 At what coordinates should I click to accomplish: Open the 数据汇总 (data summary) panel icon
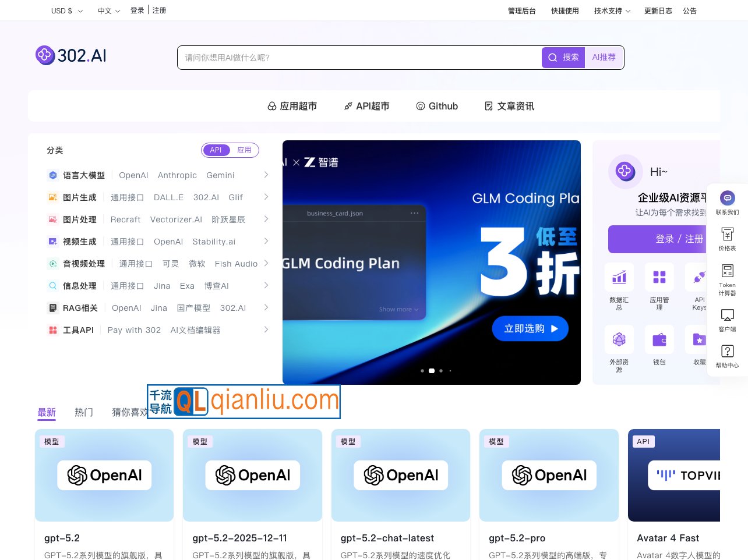(619, 277)
